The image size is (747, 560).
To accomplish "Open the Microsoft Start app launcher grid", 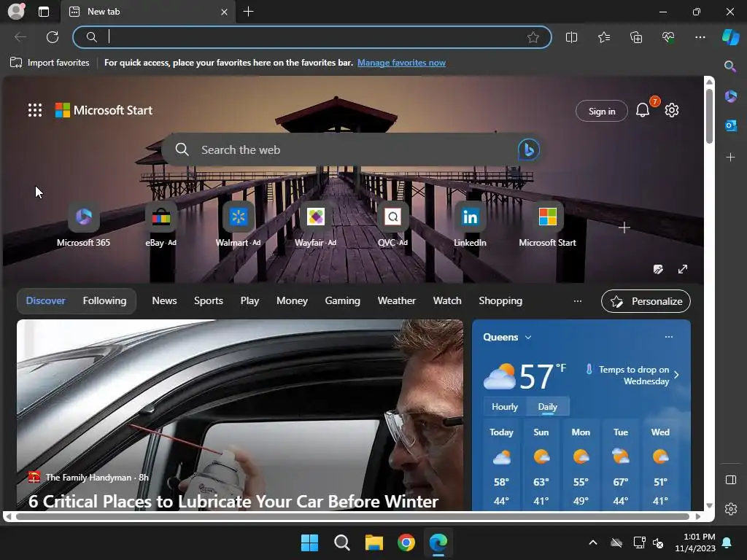I will (x=35, y=110).
